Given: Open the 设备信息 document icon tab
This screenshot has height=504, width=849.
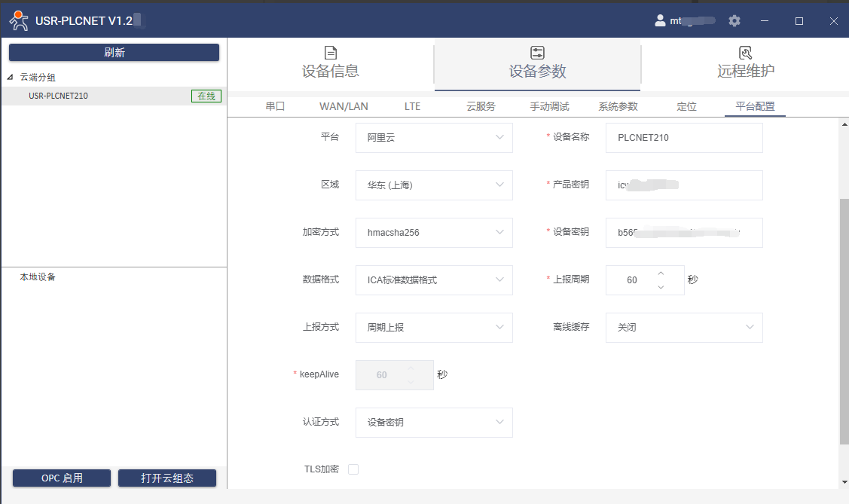Looking at the screenshot, I should (330, 53).
